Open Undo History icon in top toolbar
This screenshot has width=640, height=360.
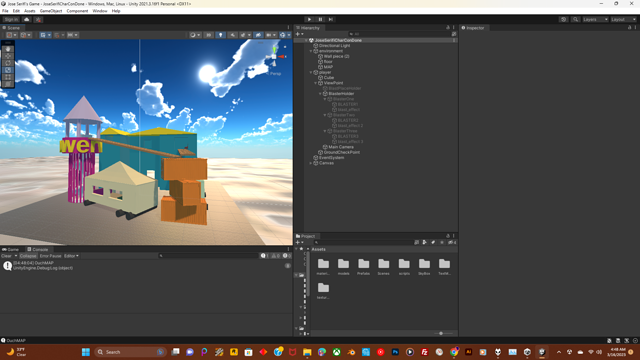coord(563,19)
